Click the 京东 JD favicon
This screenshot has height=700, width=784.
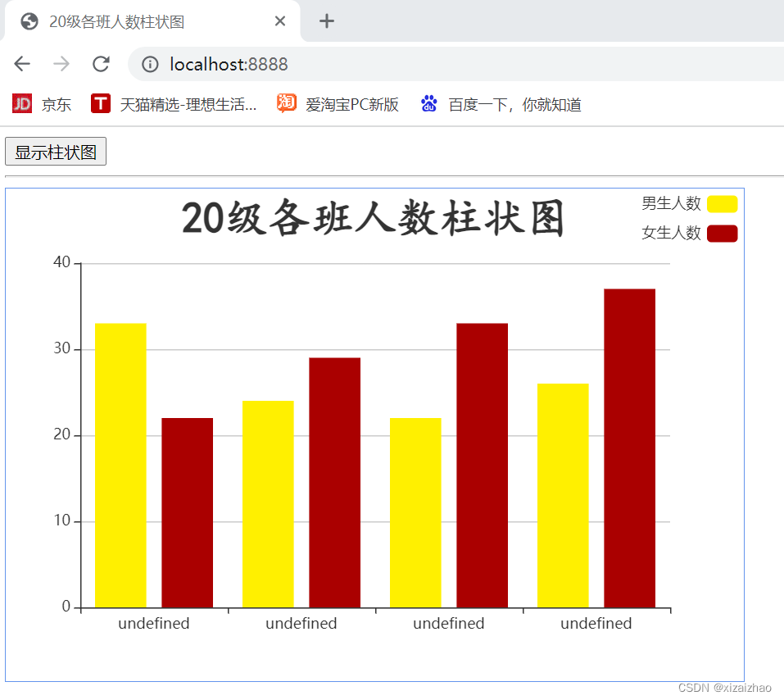tap(22, 103)
